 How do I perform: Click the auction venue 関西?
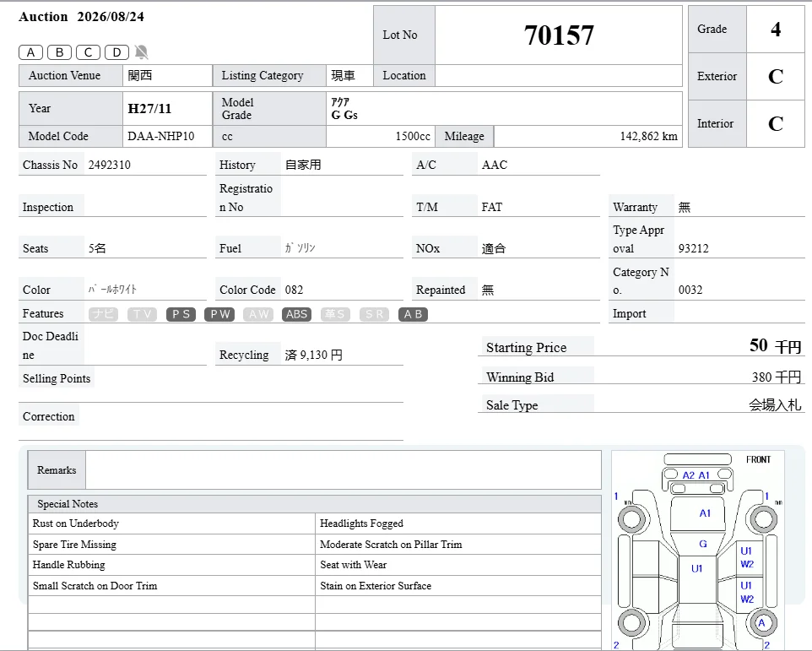click(x=140, y=76)
